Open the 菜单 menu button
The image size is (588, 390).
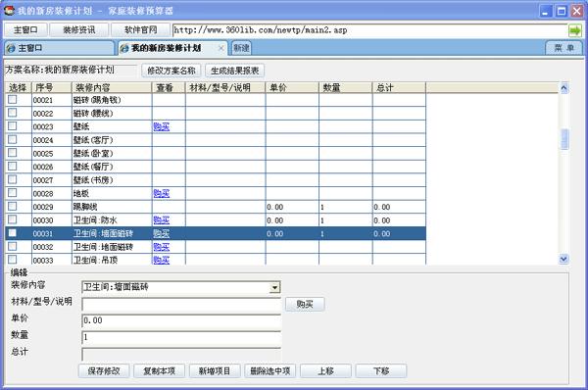564,48
